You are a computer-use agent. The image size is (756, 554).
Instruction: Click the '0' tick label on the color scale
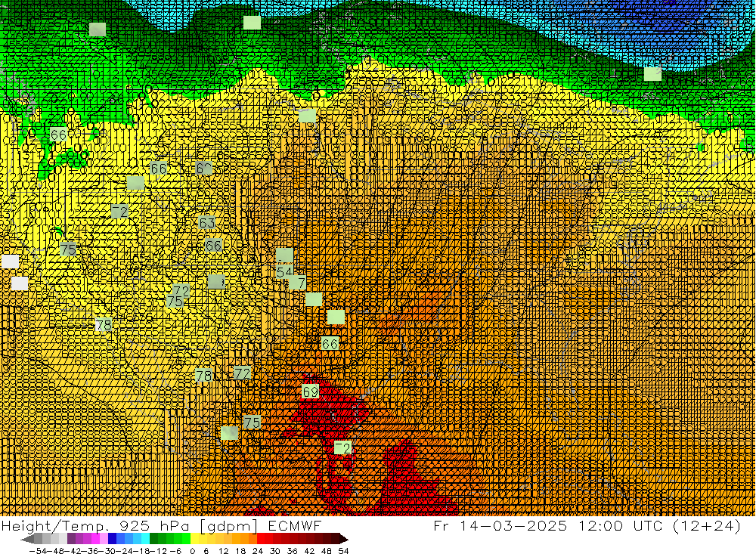click(192, 551)
